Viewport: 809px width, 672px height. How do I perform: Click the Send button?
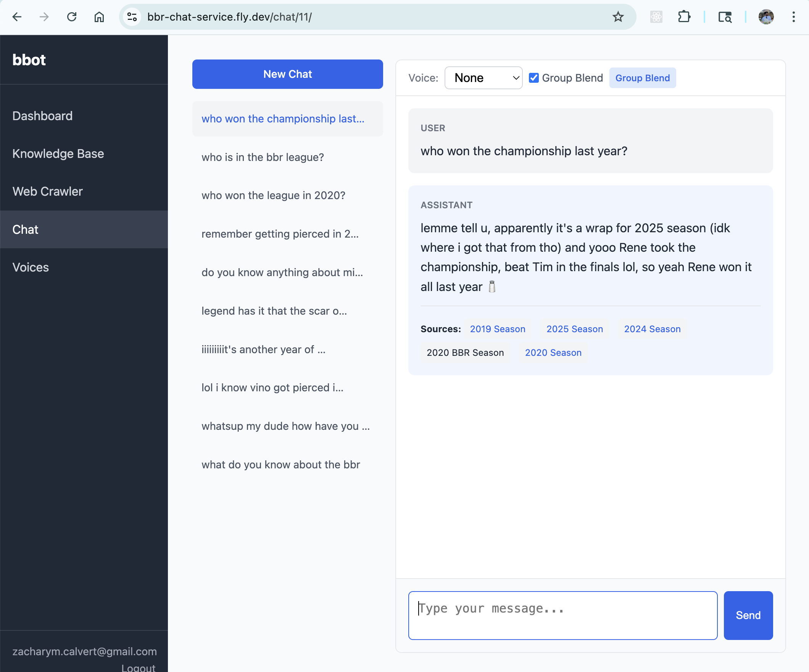748,615
